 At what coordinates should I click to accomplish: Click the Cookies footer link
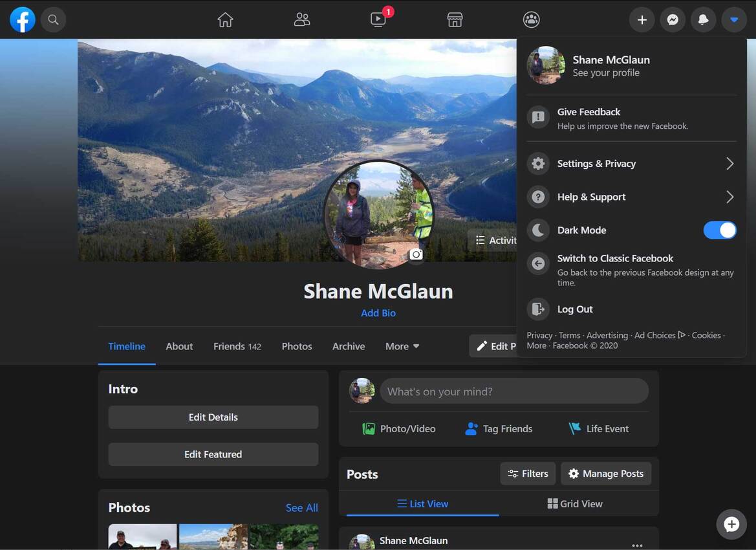pos(706,335)
